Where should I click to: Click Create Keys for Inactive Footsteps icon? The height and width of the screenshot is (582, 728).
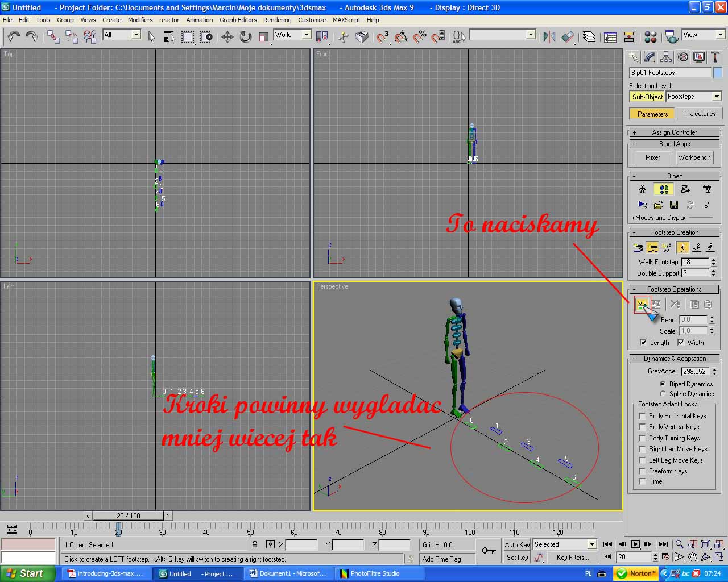coord(642,305)
